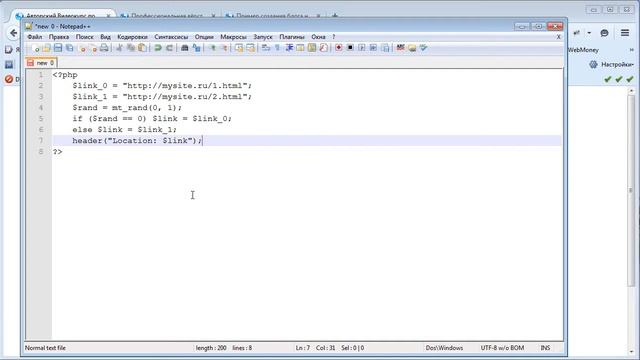Click 'Normal text file' status text

pyautogui.click(x=45, y=348)
